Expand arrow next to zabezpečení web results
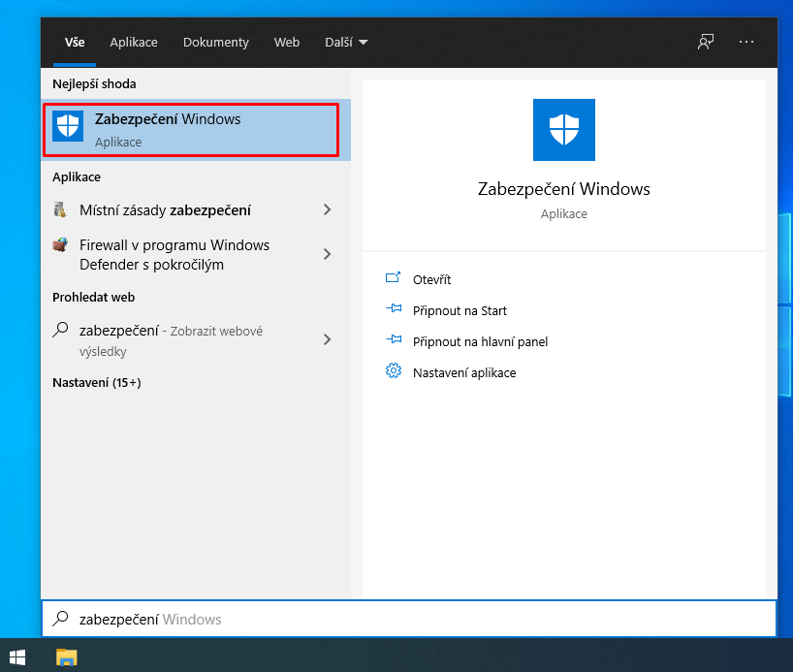The image size is (793, 672). click(328, 339)
